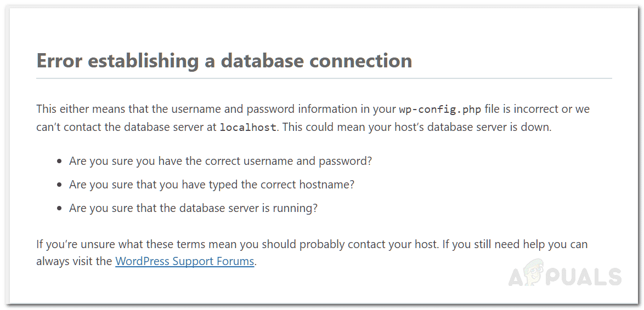Click the word connection in the heading

click(360, 61)
